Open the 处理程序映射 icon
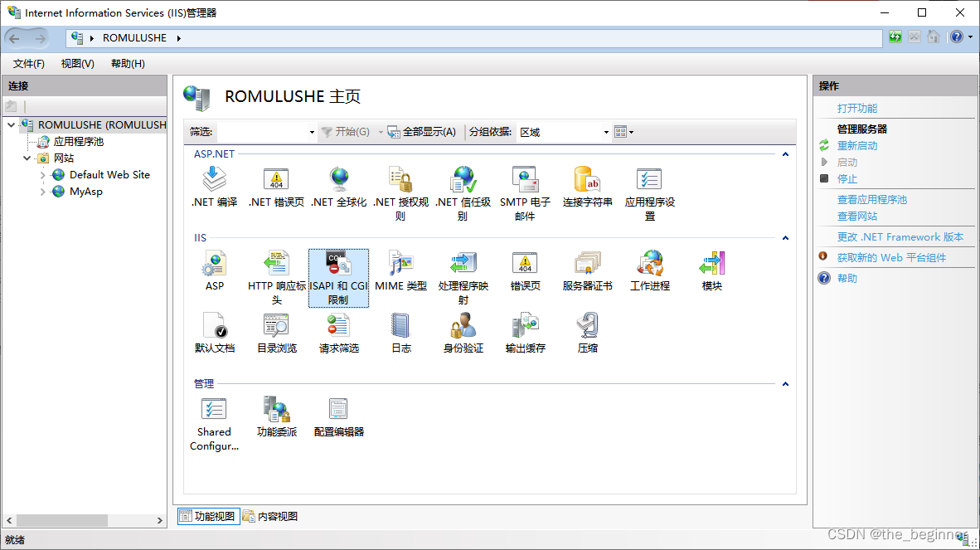The height and width of the screenshot is (550, 980). (x=463, y=264)
